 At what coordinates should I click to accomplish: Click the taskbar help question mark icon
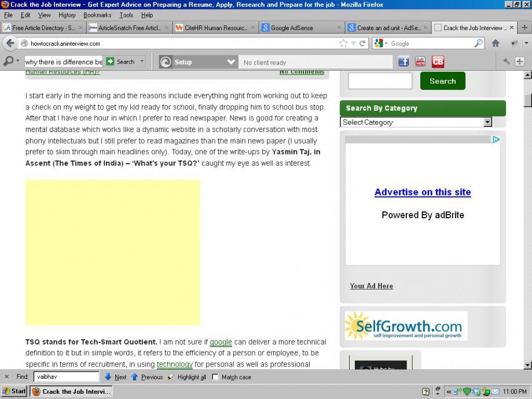pos(426,391)
